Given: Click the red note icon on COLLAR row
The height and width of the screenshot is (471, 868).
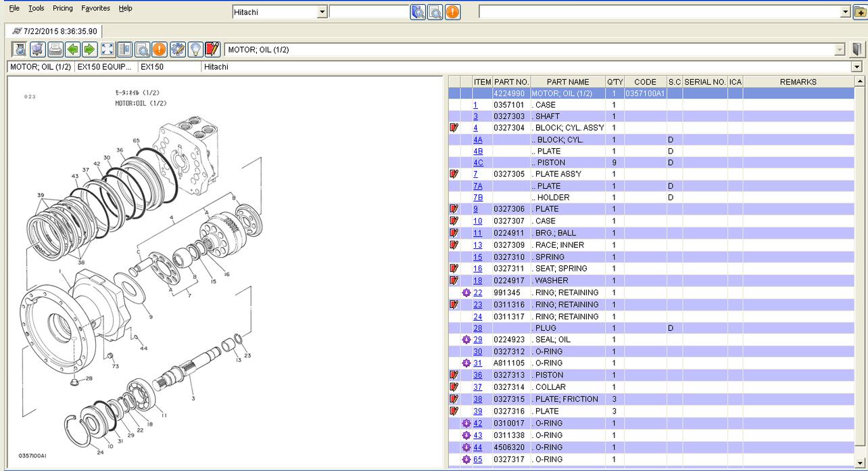Looking at the screenshot, I should pyautogui.click(x=454, y=387).
